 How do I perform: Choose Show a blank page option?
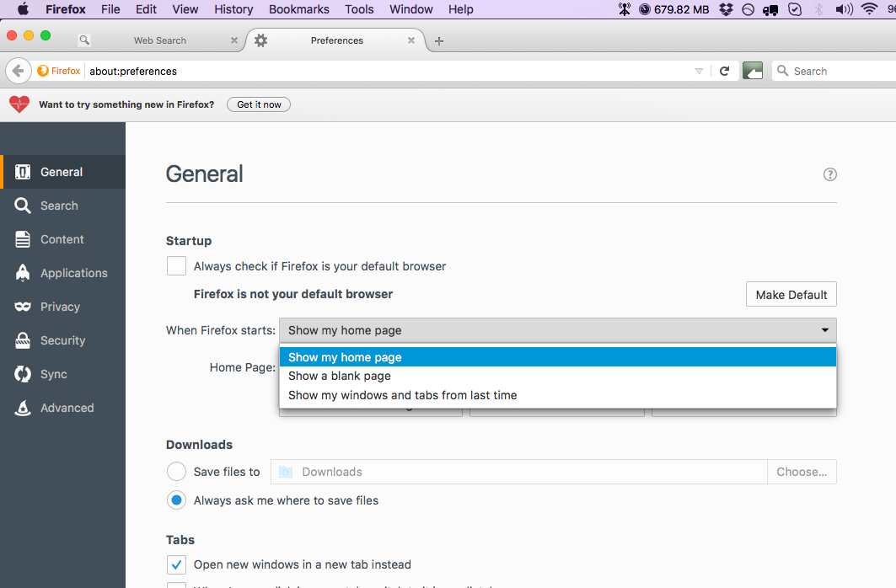pyautogui.click(x=558, y=377)
